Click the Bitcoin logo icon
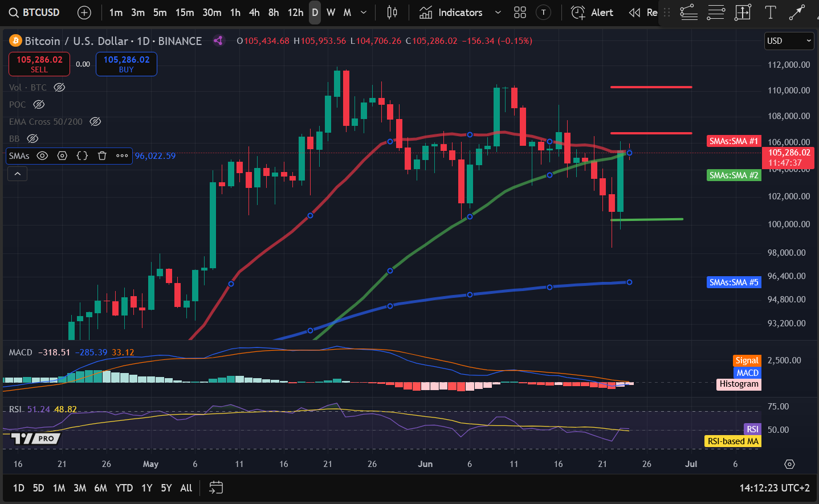The height and width of the screenshot is (504, 819). click(x=15, y=40)
